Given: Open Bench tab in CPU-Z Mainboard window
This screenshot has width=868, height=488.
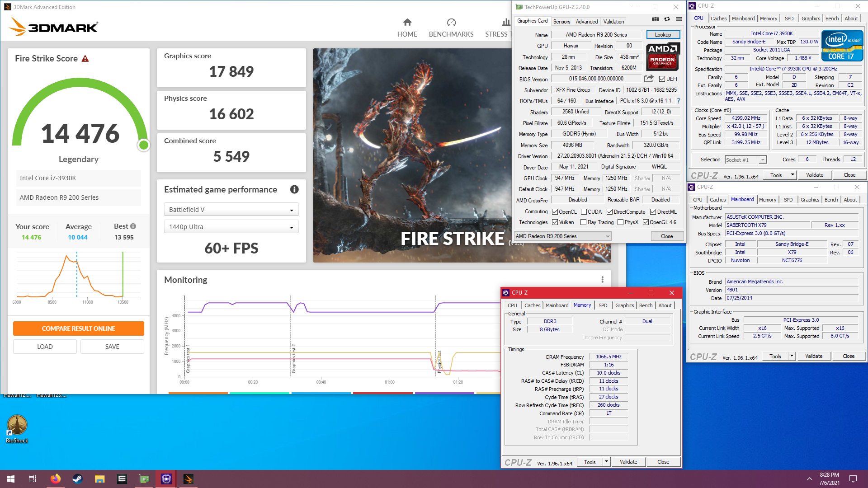Looking at the screenshot, I should 831,200.
